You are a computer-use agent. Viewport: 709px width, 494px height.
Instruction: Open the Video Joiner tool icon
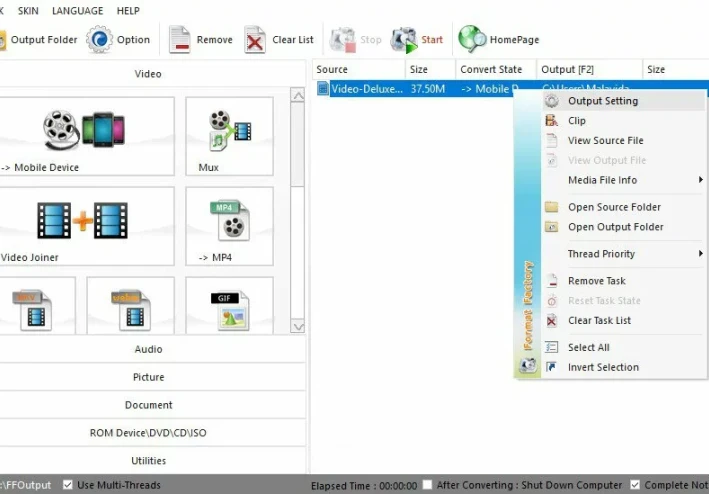tap(82, 221)
